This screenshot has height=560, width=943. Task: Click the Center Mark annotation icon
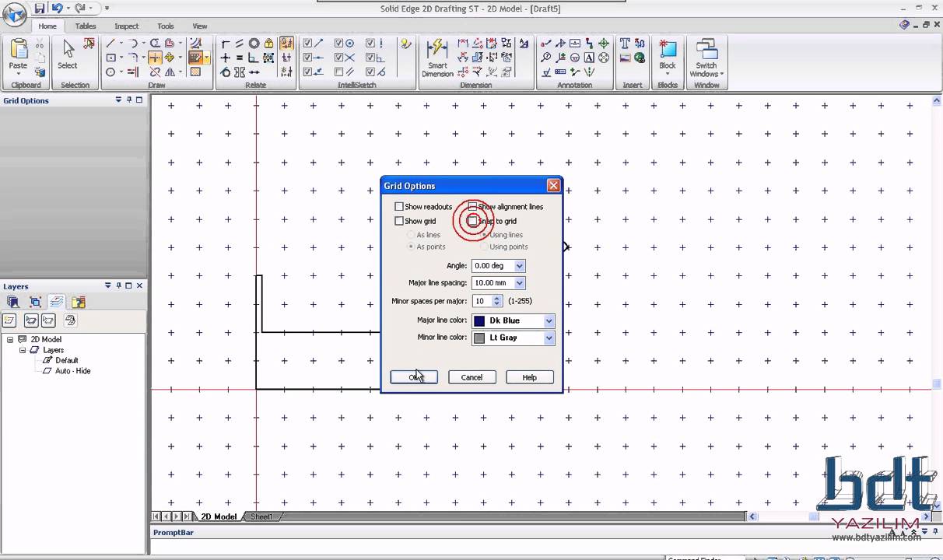pos(603,44)
